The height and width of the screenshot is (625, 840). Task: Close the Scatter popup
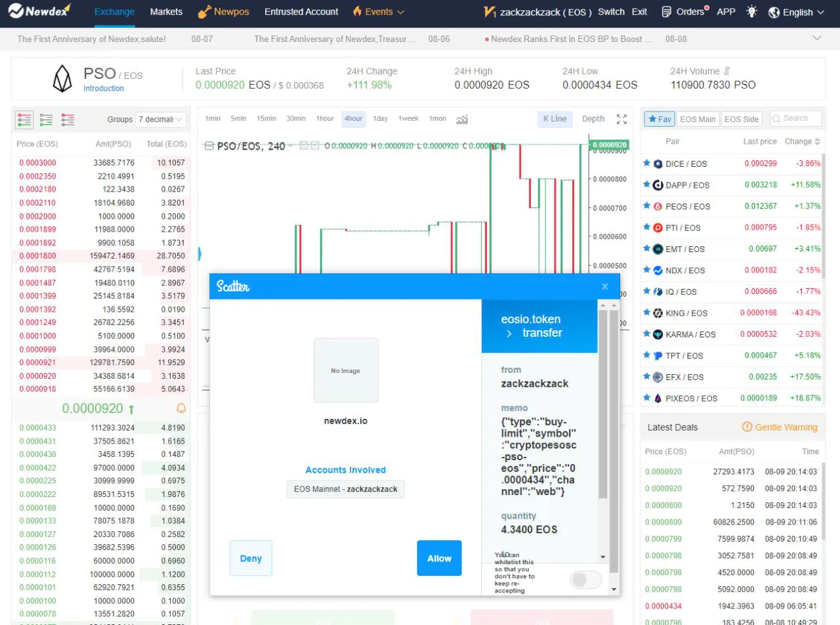[605, 286]
